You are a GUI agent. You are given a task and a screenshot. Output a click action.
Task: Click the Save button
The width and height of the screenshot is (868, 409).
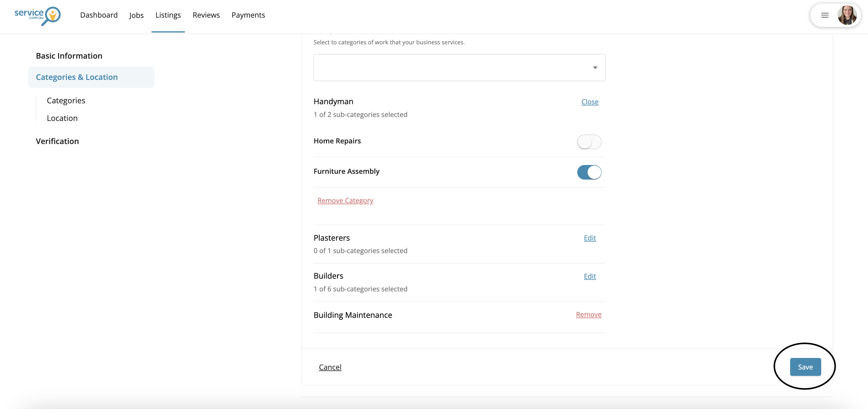tap(805, 367)
